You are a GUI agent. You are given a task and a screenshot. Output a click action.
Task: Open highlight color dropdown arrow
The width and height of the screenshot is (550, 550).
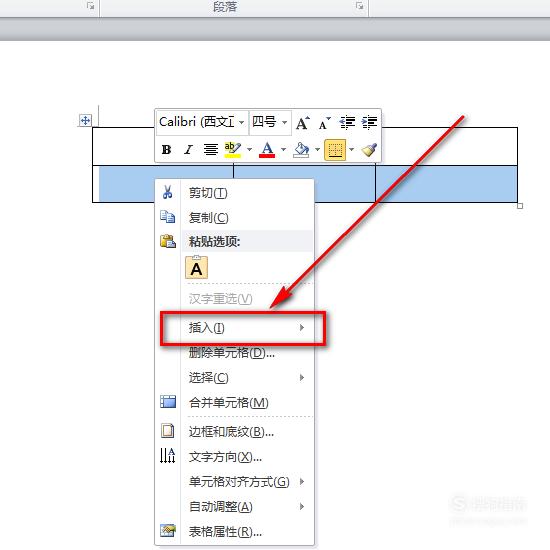coord(249,149)
